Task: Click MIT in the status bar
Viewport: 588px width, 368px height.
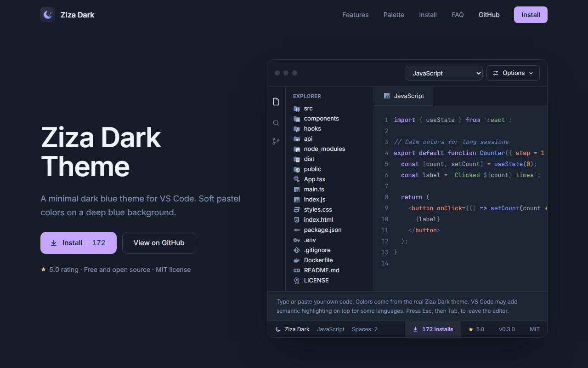Action: click(x=535, y=329)
